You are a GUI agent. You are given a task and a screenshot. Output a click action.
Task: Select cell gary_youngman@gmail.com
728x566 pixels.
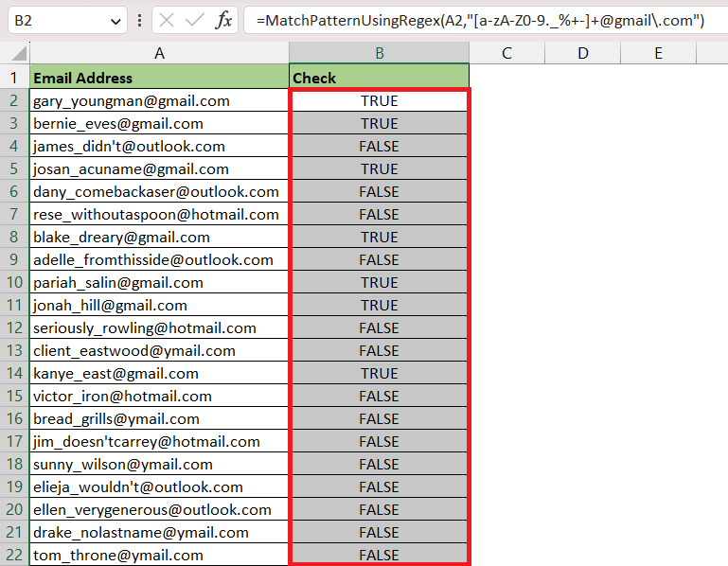click(159, 100)
